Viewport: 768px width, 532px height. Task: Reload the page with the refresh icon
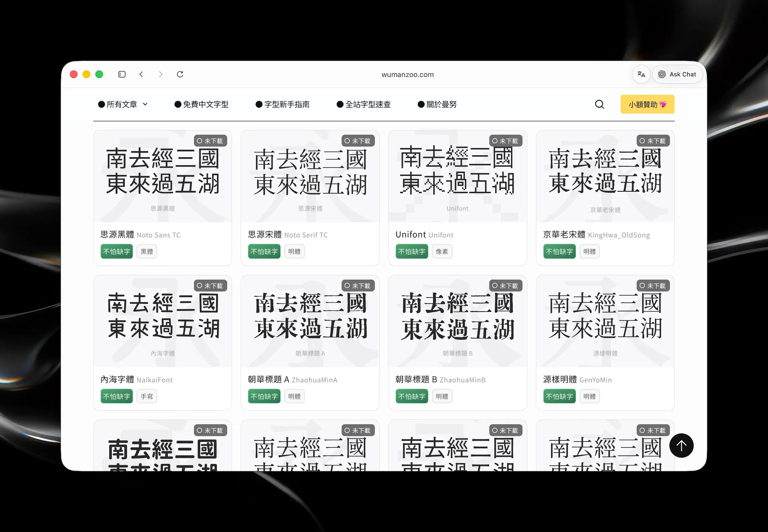tap(180, 74)
